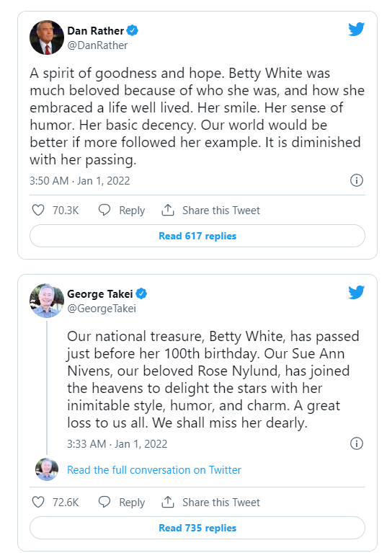Viewport: 392px width, 553px height.
Task: Click the share icon on George Takei's tweet
Action: pyautogui.click(x=168, y=502)
